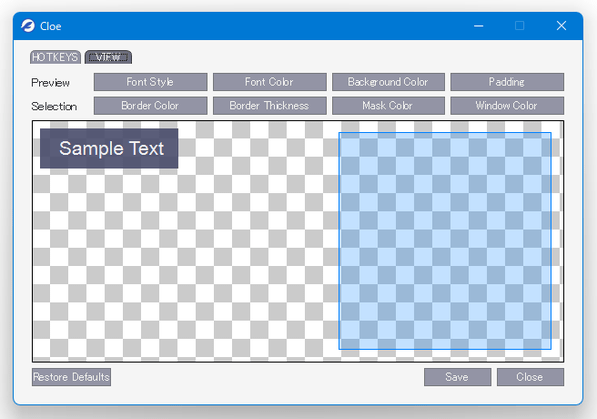Pick a Mask Color
This screenshot has width=597, height=419.
[x=388, y=106]
